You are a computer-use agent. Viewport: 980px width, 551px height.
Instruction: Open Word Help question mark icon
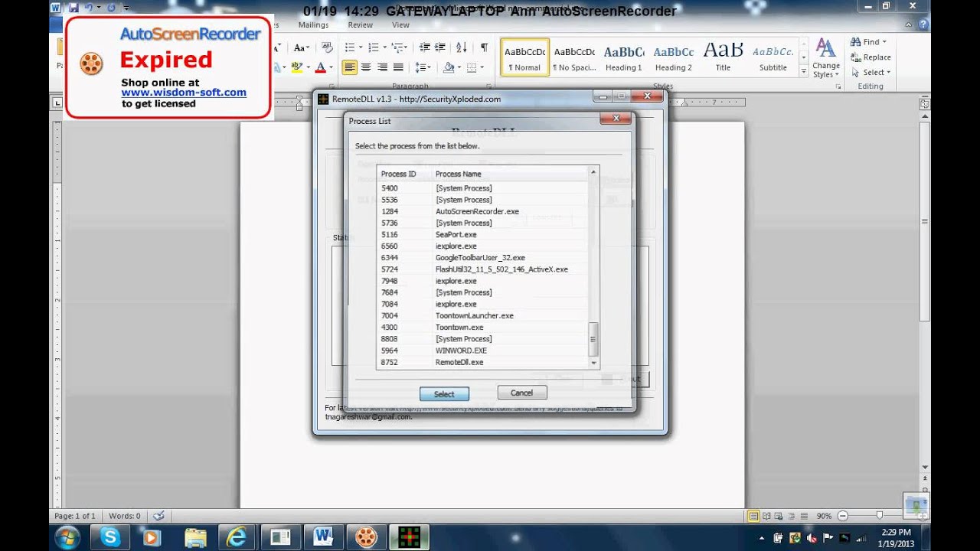click(x=922, y=26)
